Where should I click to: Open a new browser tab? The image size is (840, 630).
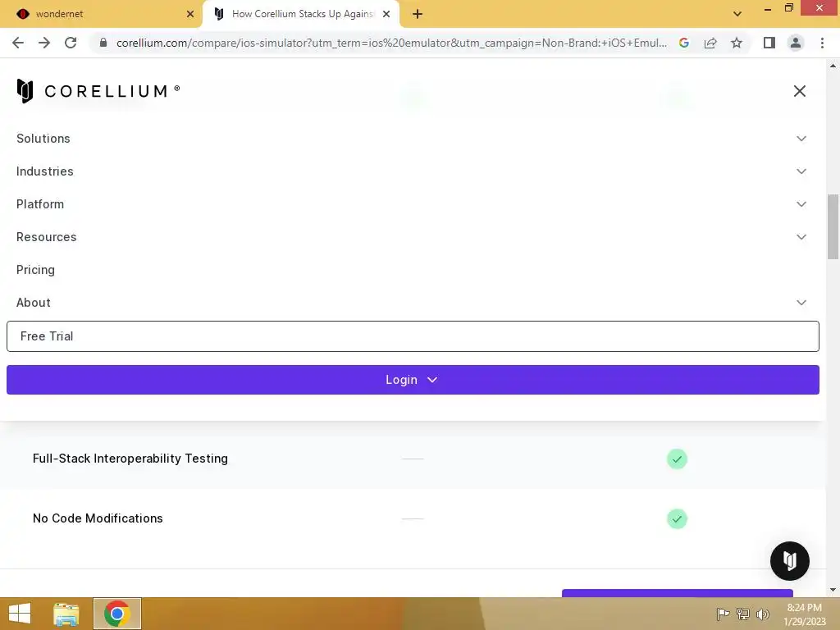[418, 14]
